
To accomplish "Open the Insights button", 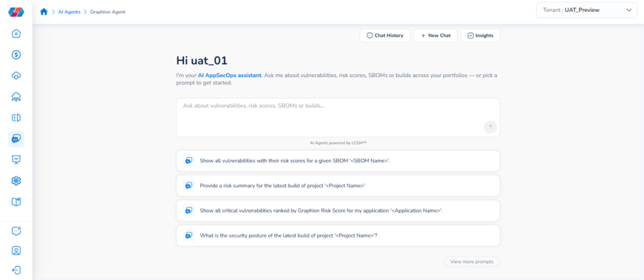I will point(481,36).
